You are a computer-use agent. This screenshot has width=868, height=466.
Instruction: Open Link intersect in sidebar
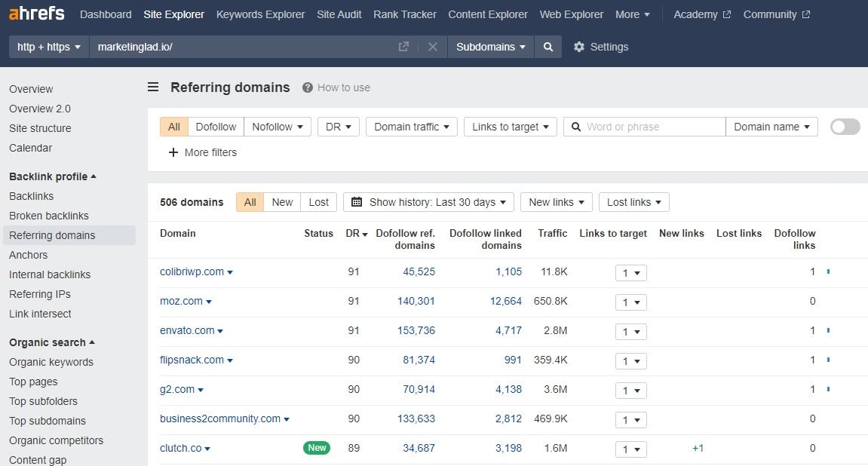point(40,314)
